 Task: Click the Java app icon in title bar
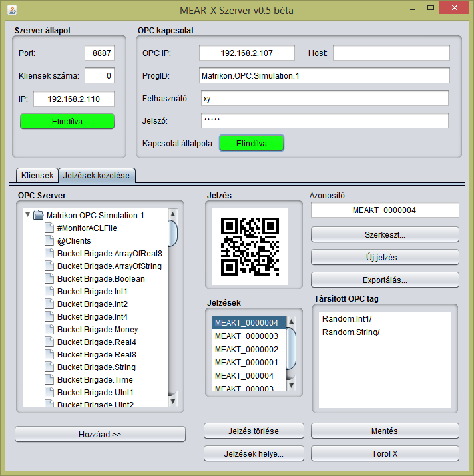(12, 10)
